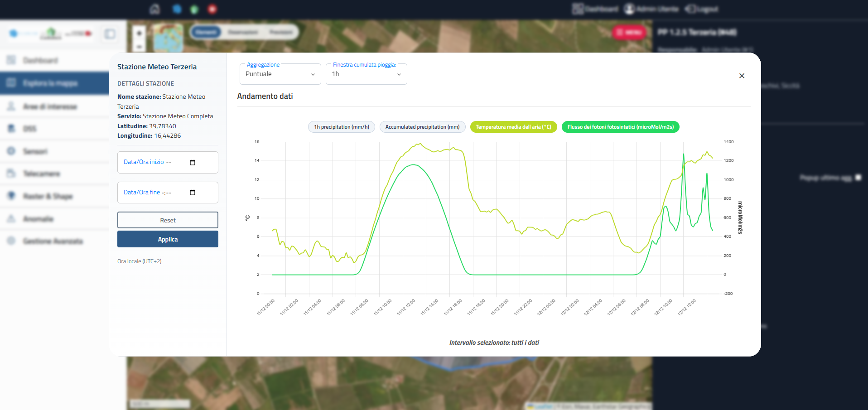Viewport: 868px width, 410px height.
Task: Click the home icon in top bar
Action: point(155,9)
